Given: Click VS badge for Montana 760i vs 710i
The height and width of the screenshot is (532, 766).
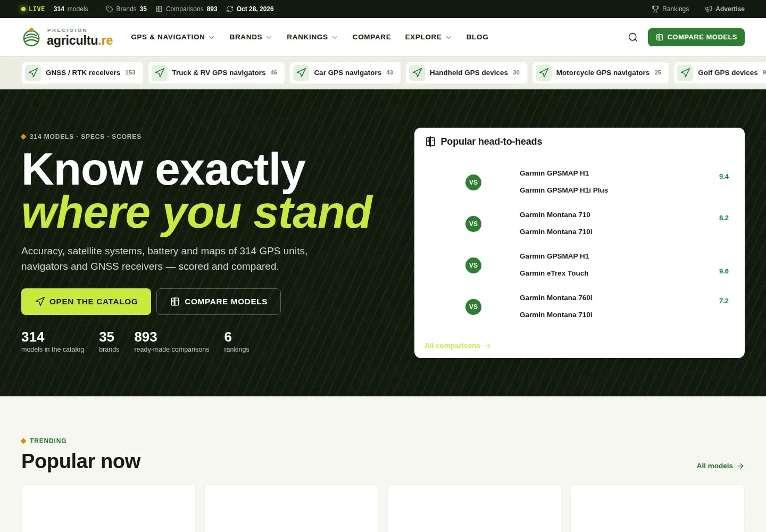Looking at the screenshot, I should click(473, 307).
